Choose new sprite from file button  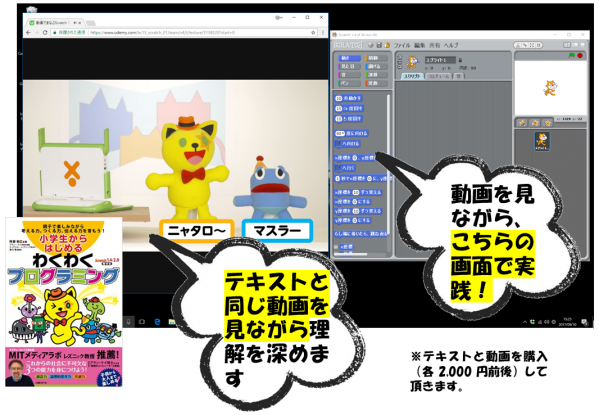[x=535, y=123]
